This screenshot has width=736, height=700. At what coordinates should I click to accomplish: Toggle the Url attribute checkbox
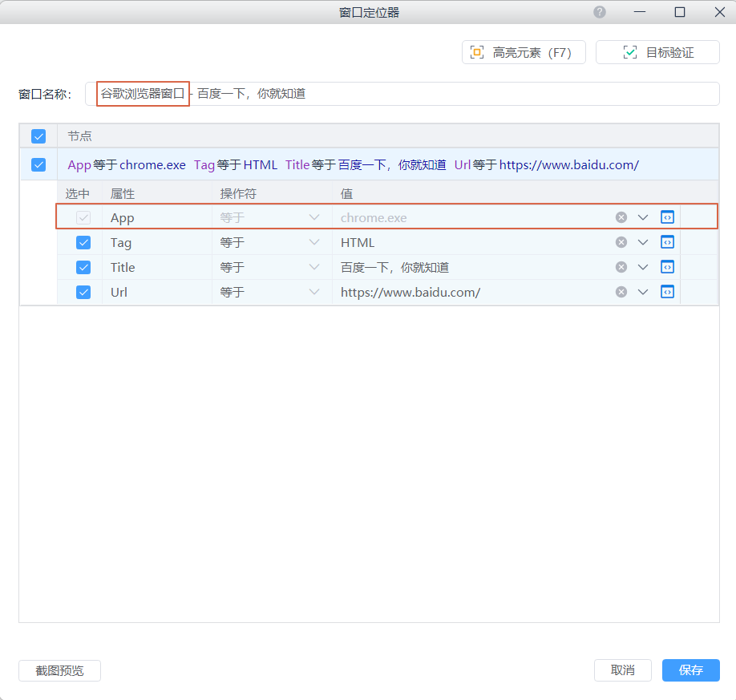pos(83,292)
